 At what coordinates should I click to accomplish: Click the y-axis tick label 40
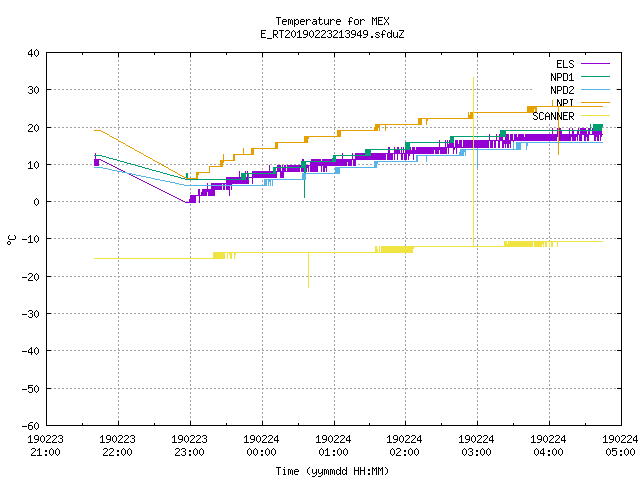[33, 53]
